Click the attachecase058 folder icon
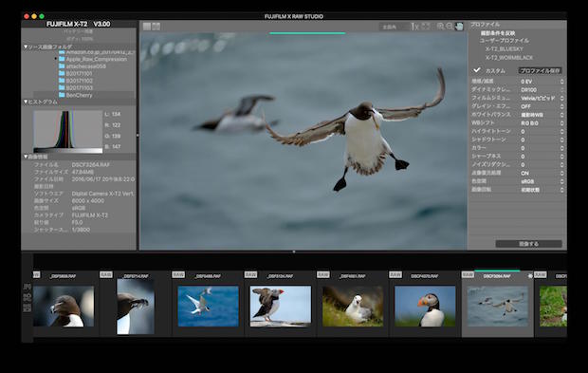The height and width of the screenshot is (373, 588). 62,66
